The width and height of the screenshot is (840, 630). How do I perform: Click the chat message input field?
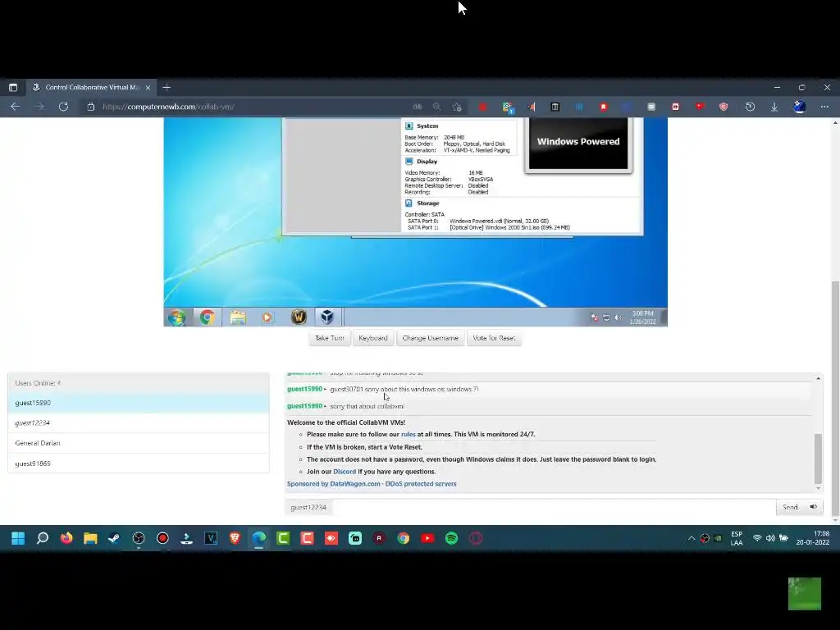coord(555,507)
